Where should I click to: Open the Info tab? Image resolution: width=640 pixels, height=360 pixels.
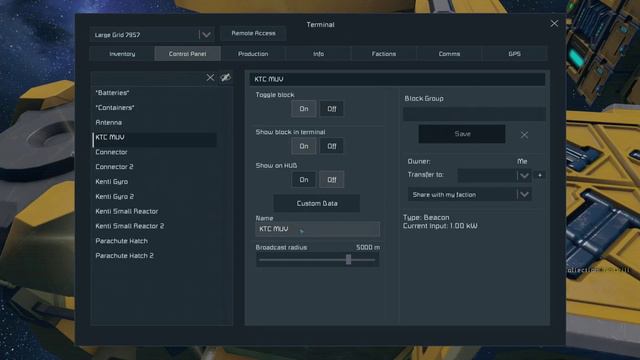pos(318,54)
